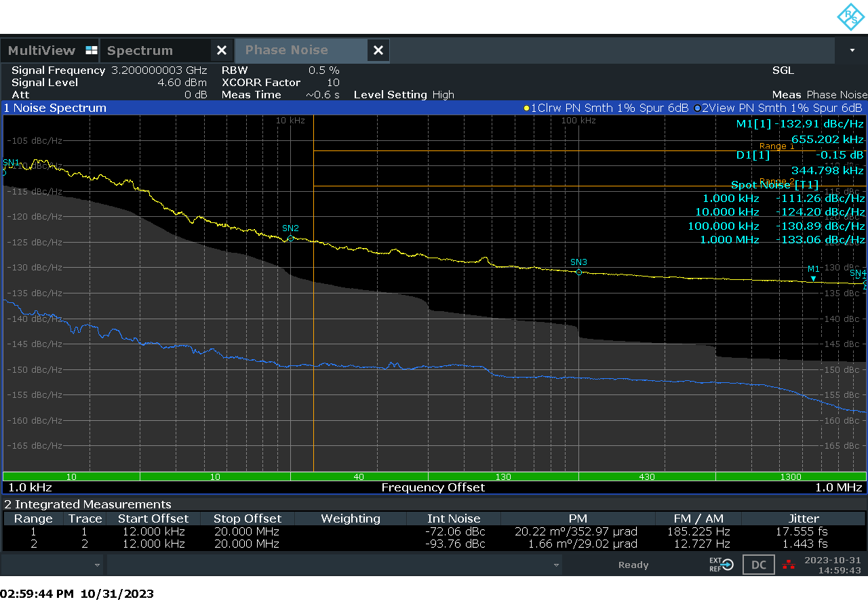
Task: Open MultiView using the grid icon
Action: pos(90,50)
